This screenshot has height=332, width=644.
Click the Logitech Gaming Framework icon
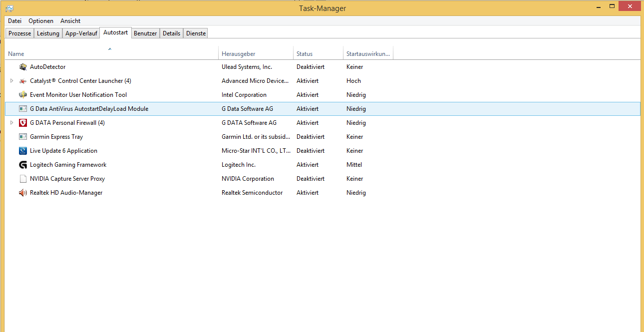tap(22, 165)
